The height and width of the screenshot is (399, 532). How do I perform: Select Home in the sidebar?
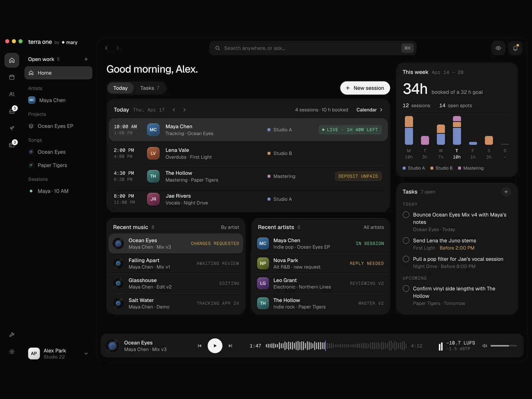59,73
